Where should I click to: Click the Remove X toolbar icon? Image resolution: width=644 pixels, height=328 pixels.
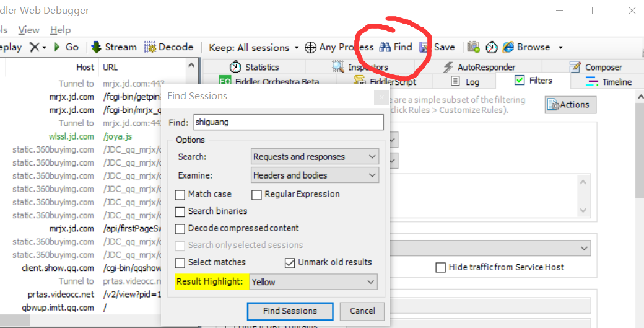[x=34, y=47]
